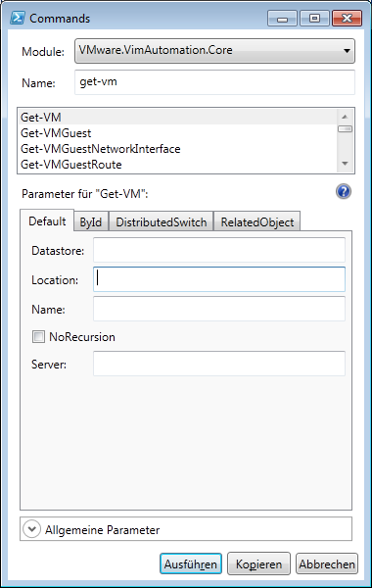
Task: Open help for Get-VM parameters
Action: point(344,192)
